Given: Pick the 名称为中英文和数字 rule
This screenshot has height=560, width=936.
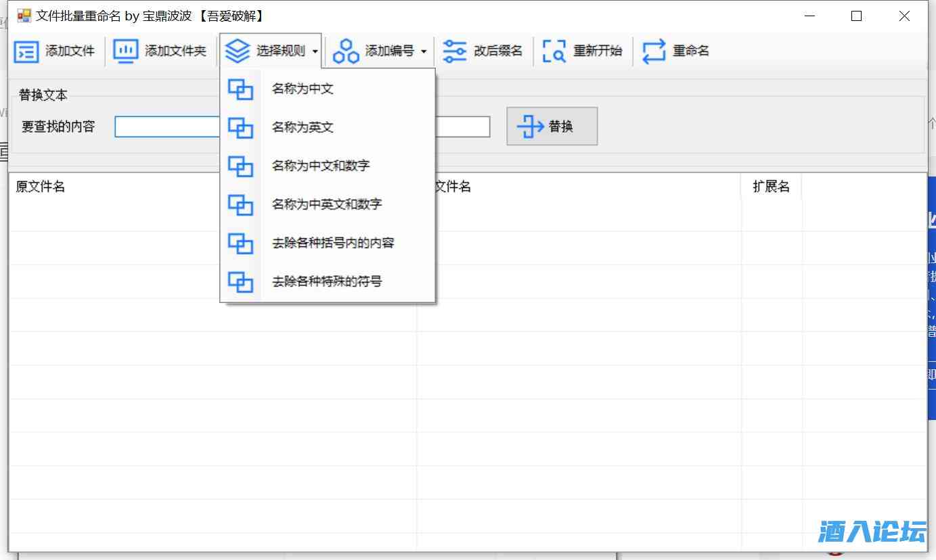Looking at the screenshot, I should [326, 204].
